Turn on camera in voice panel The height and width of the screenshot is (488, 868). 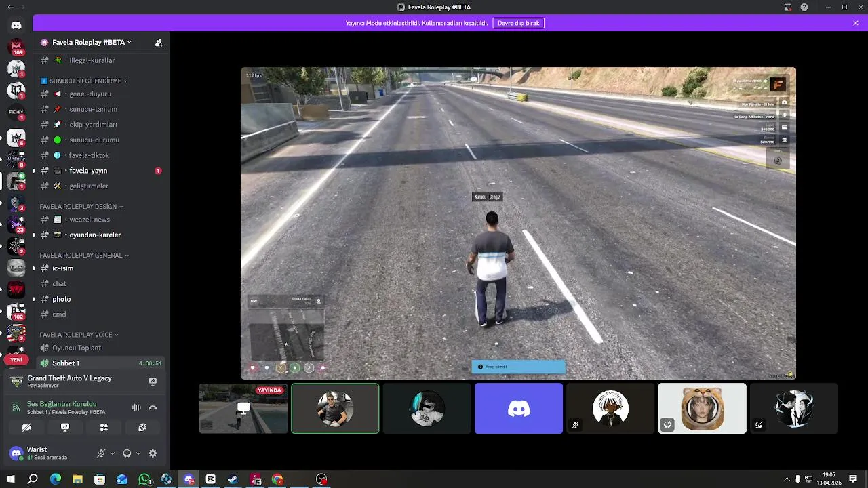[x=26, y=428]
